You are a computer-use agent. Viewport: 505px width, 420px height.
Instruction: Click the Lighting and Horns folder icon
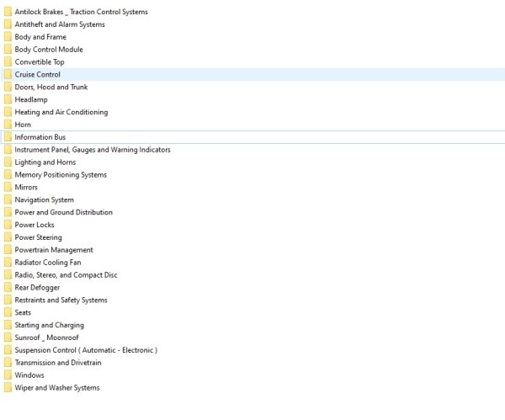(x=8, y=162)
